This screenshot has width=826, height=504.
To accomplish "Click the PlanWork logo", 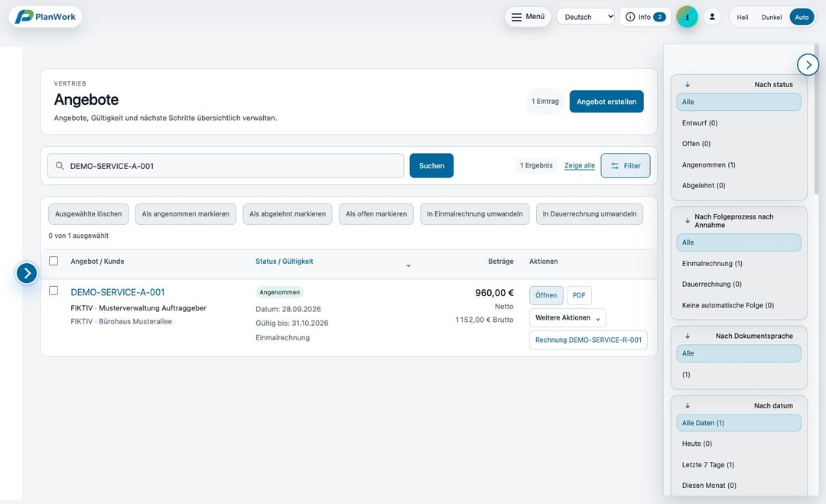I will point(45,17).
